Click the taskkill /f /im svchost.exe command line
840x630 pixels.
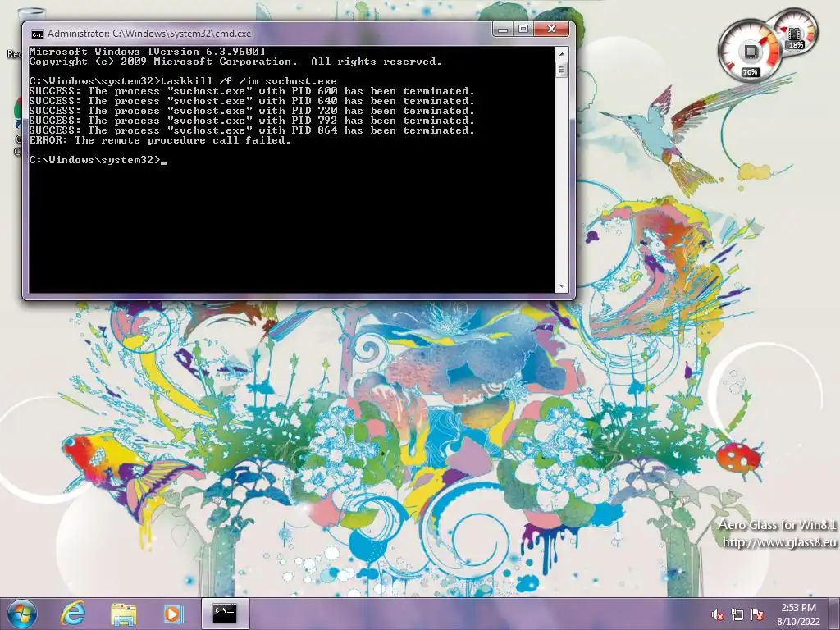pyautogui.click(x=183, y=81)
